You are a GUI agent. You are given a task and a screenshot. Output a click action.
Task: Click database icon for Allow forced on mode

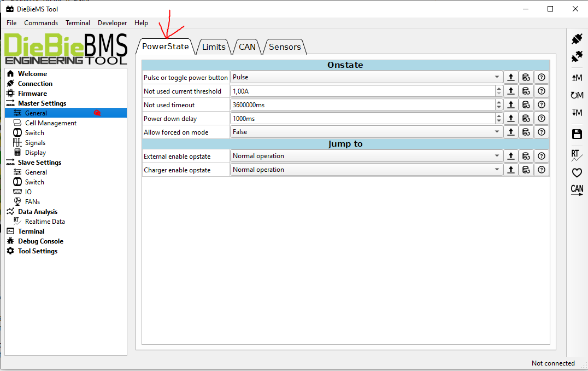coord(526,132)
